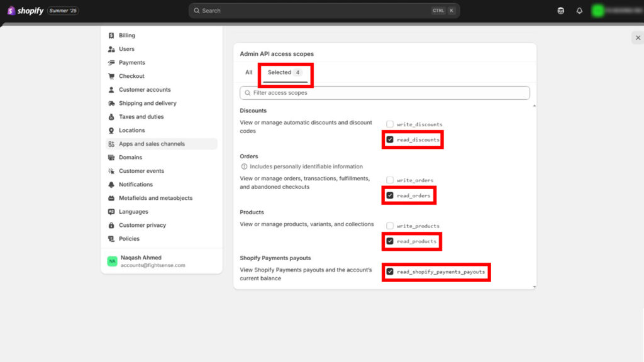
Task: Open Notifications settings
Action: 136,185
